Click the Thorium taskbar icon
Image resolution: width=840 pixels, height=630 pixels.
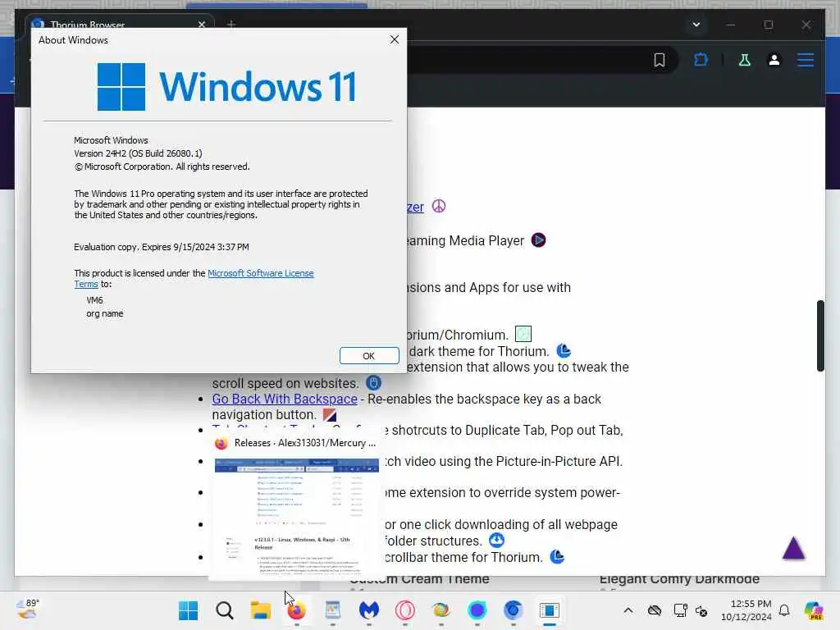(x=513, y=610)
